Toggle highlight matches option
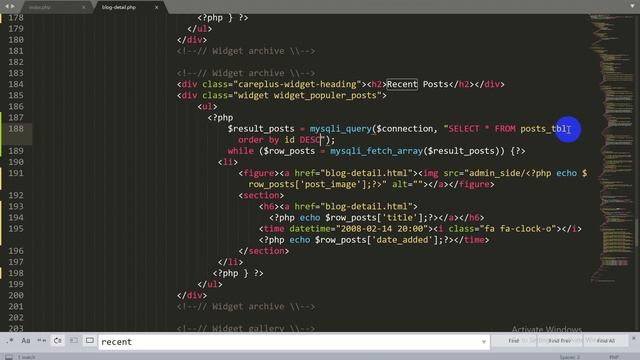 tap(90, 340)
